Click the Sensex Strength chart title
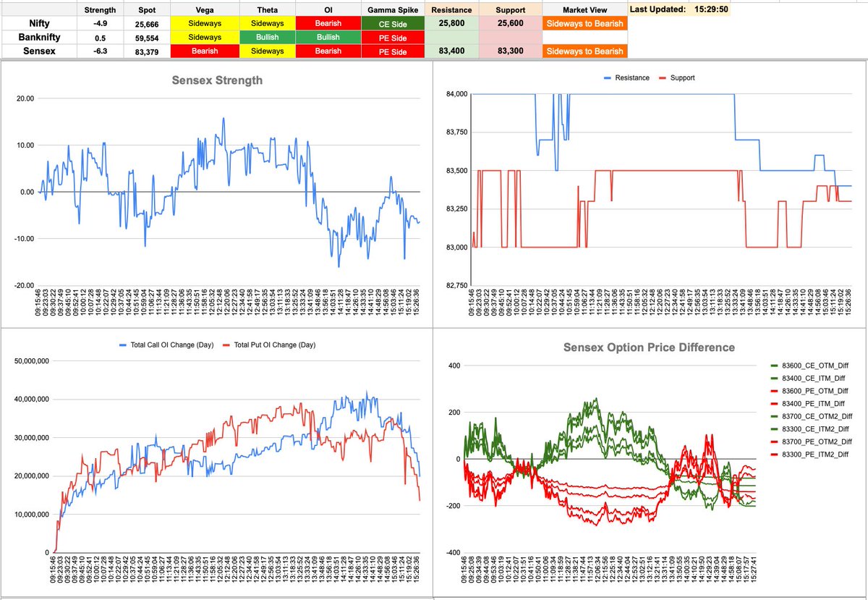868x600 pixels. click(217, 80)
